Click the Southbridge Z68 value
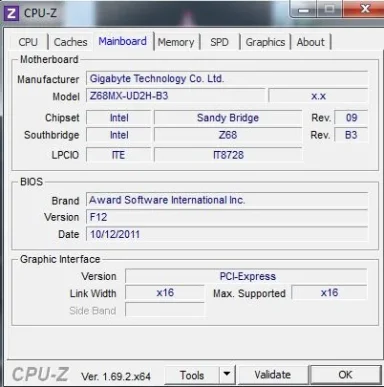The width and height of the screenshot is (384, 387). point(228,135)
